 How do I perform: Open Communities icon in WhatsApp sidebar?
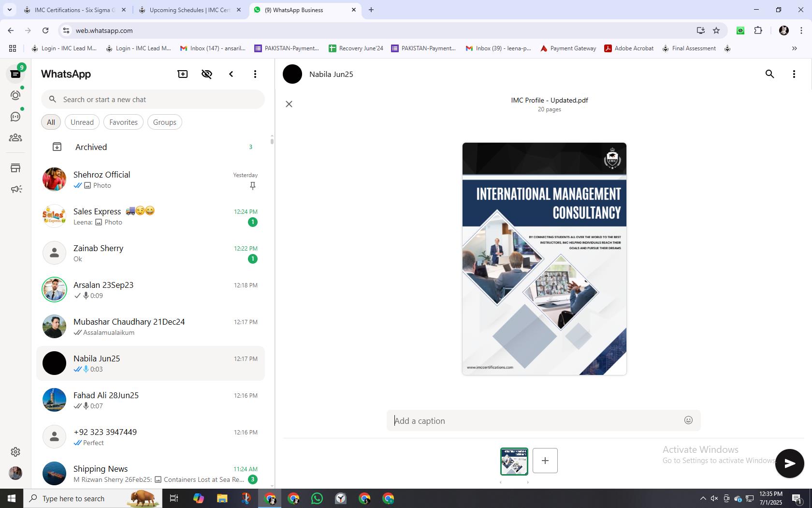[x=15, y=138]
